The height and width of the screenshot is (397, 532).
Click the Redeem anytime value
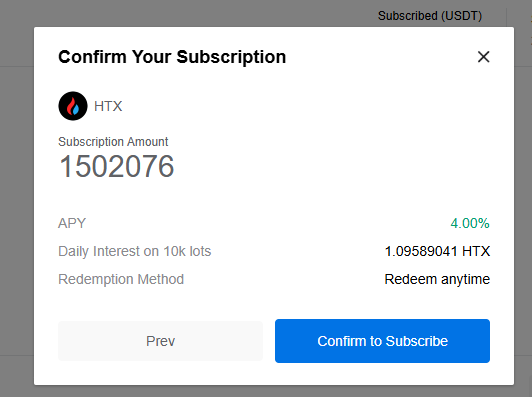(x=437, y=279)
